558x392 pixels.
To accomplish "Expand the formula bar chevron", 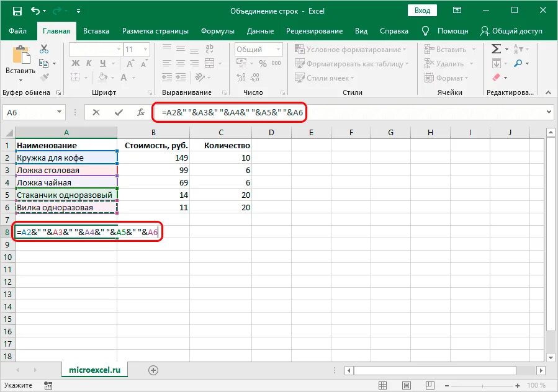I will [549, 112].
